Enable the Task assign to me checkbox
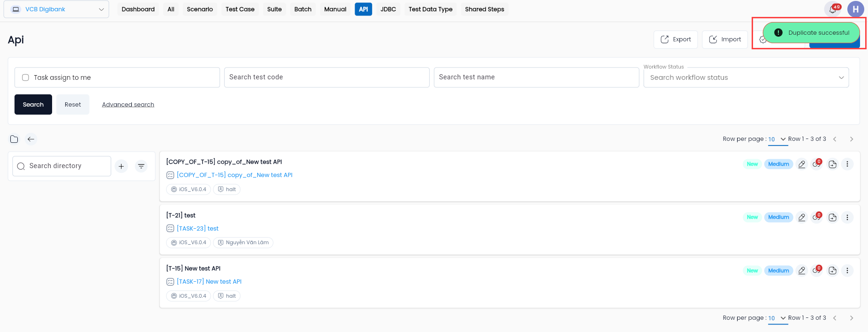The image size is (868, 332). tap(26, 77)
